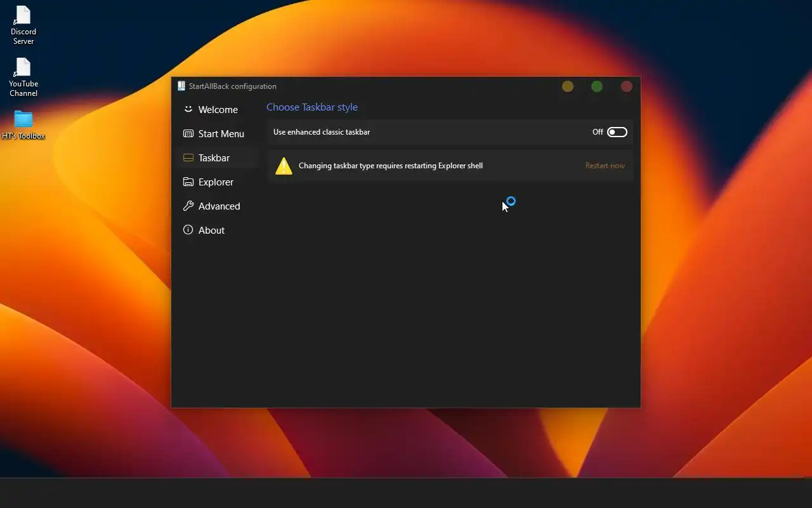
Task: Click the Explorer folder icon in sidebar
Action: pos(188,182)
